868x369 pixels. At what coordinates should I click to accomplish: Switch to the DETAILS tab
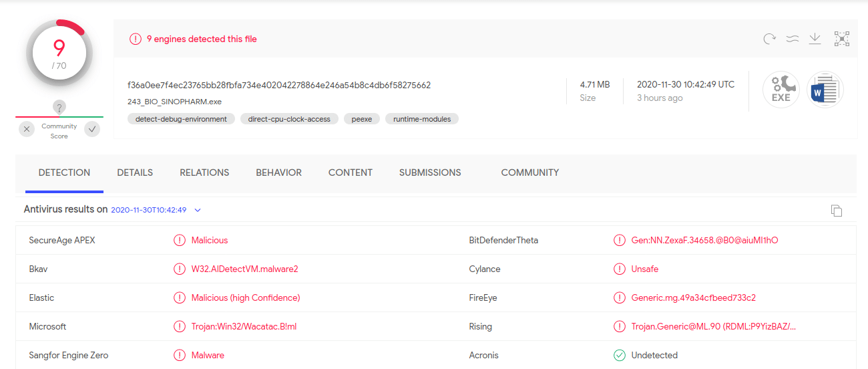click(x=135, y=172)
